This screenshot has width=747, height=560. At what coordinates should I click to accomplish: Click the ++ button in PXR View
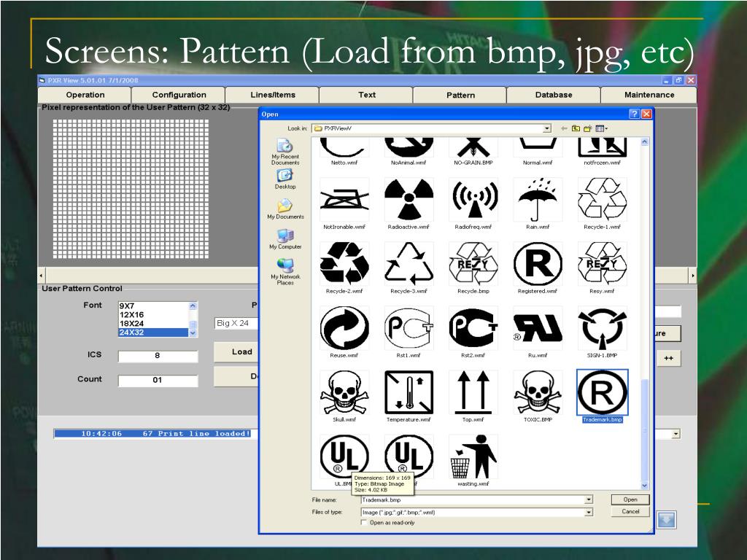668,358
